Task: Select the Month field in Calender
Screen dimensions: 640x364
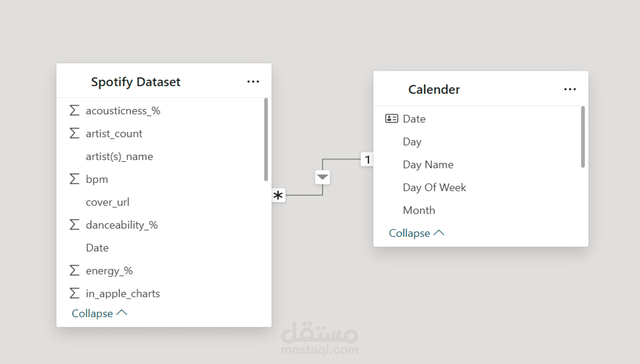Action: pos(419,210)
